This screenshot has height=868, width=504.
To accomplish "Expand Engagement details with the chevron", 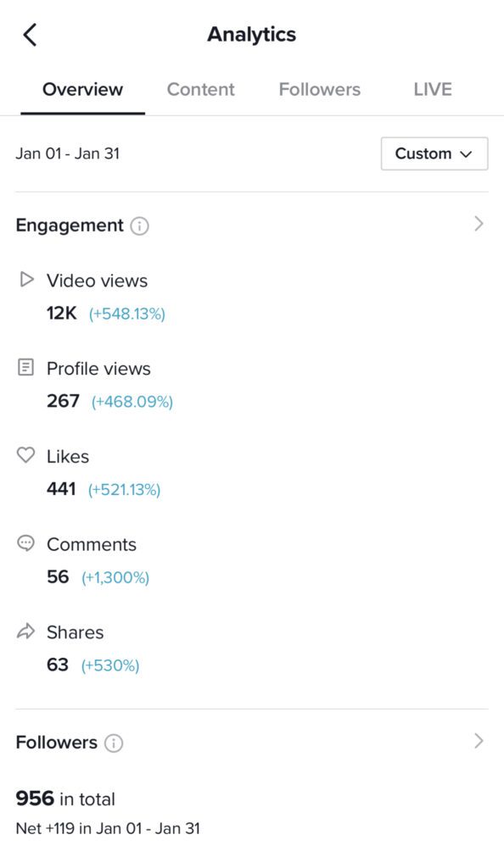I will (479, 224).
